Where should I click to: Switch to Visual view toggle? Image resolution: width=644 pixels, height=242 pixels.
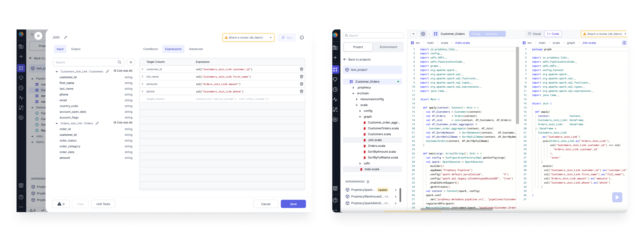pos(534,34)
